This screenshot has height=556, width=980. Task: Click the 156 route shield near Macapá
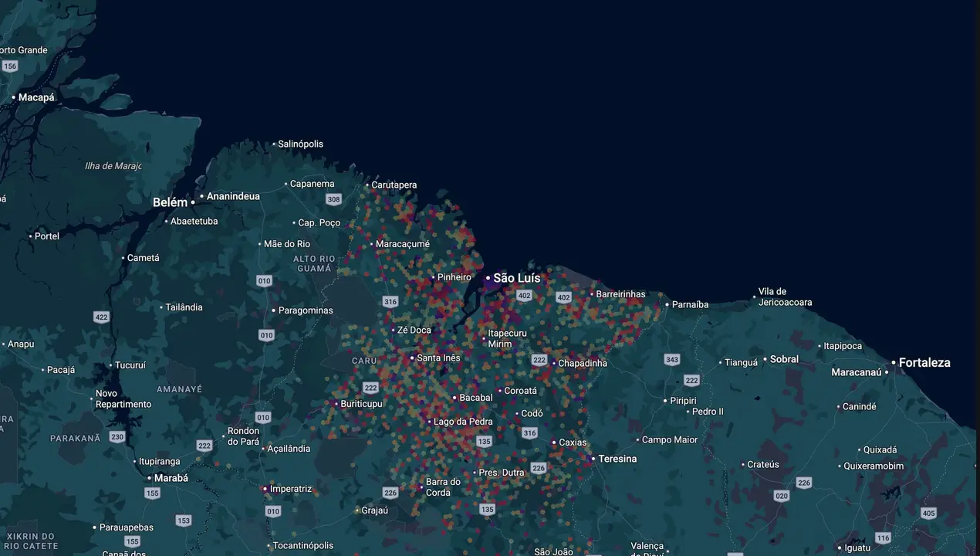tap(9, 66)
